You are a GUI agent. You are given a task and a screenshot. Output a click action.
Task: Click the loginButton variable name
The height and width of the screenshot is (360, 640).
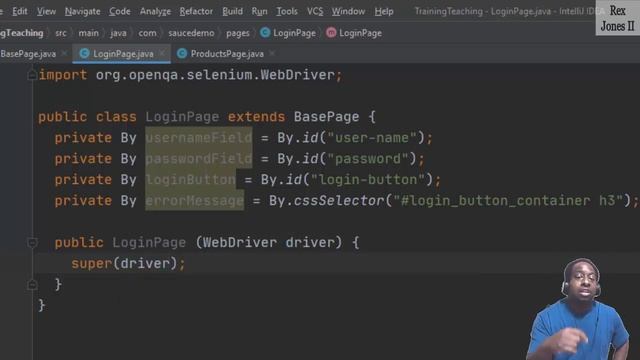click(191, 180)
